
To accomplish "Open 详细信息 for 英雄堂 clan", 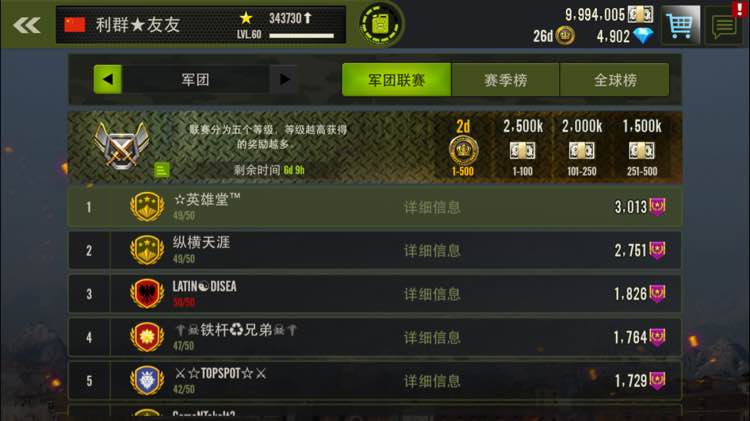I will (x=432, y=207).
